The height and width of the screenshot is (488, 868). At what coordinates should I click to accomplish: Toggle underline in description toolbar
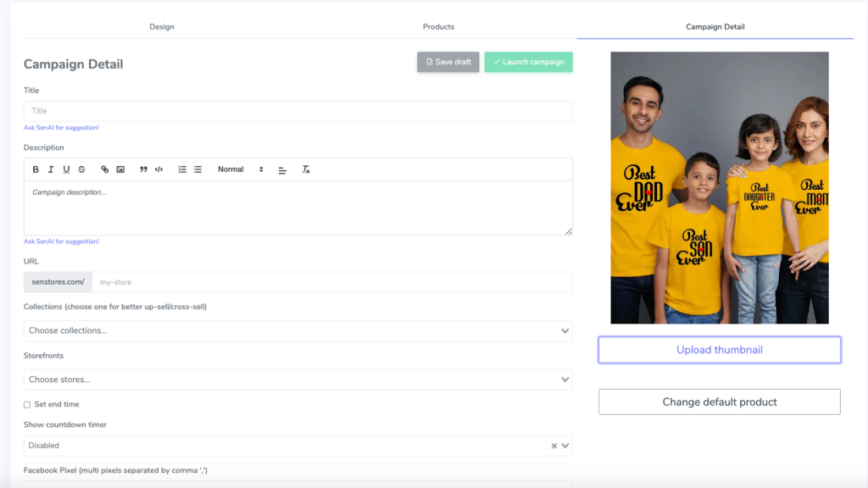tap(66, 169)
